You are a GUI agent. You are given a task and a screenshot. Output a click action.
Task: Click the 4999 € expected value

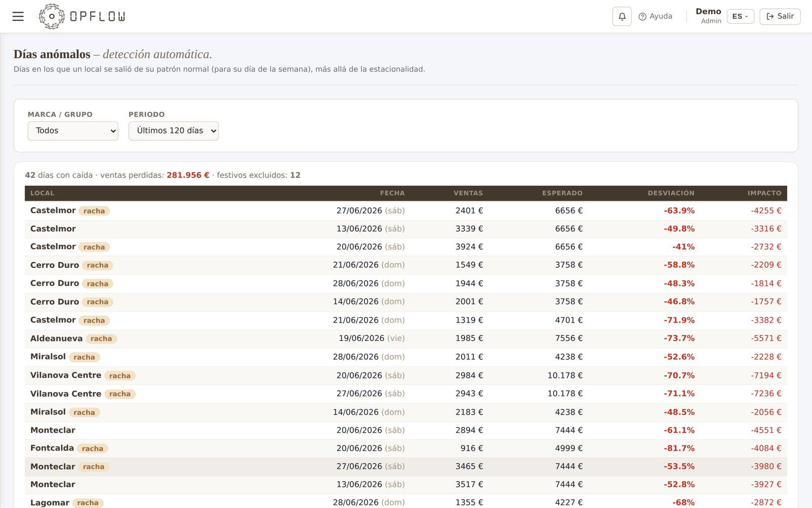(568, 448)
